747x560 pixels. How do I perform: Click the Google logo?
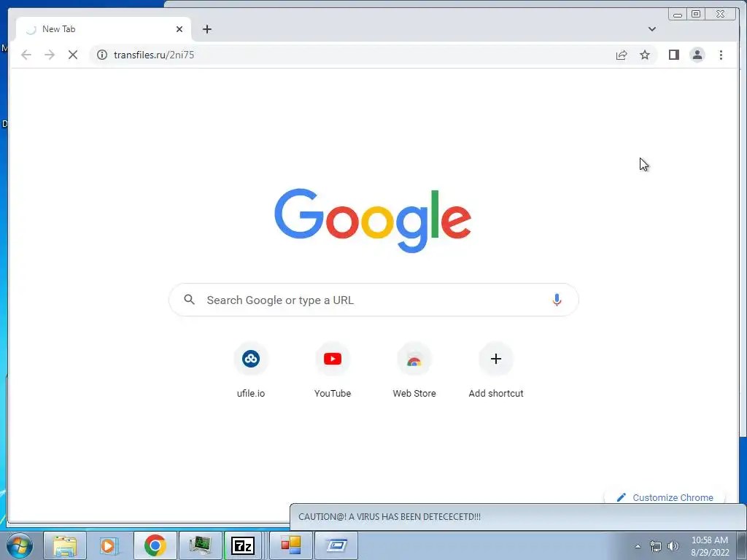[373, 220]
